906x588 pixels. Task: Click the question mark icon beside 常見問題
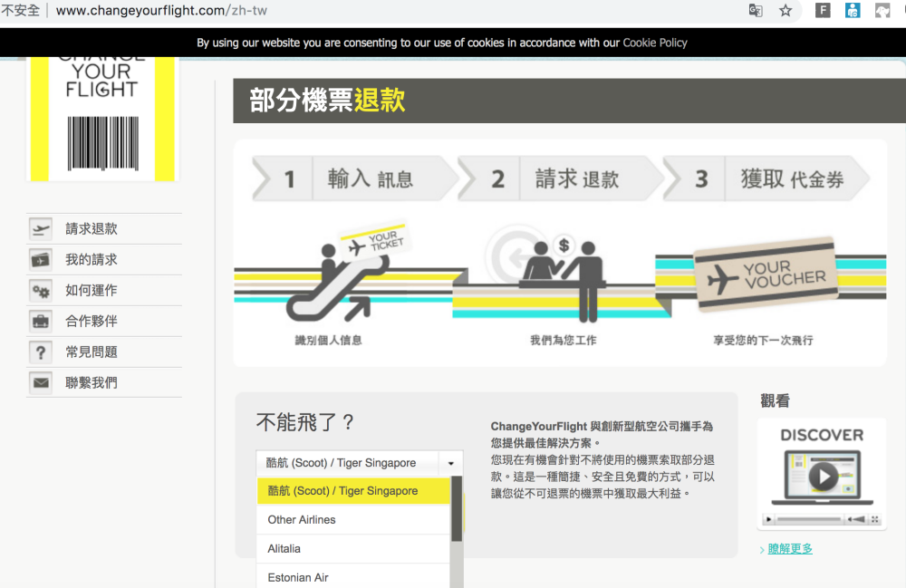pyautogui.click(x=41, y=352)
